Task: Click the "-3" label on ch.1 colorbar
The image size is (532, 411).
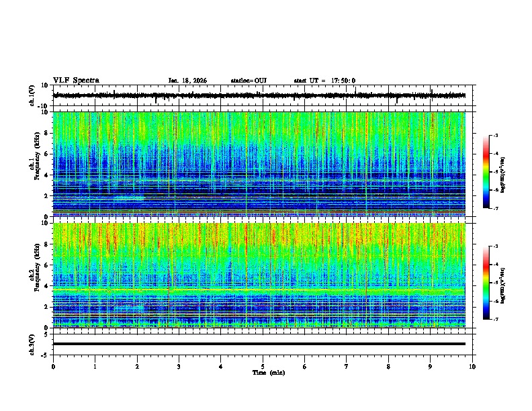Action: (495, 135)
